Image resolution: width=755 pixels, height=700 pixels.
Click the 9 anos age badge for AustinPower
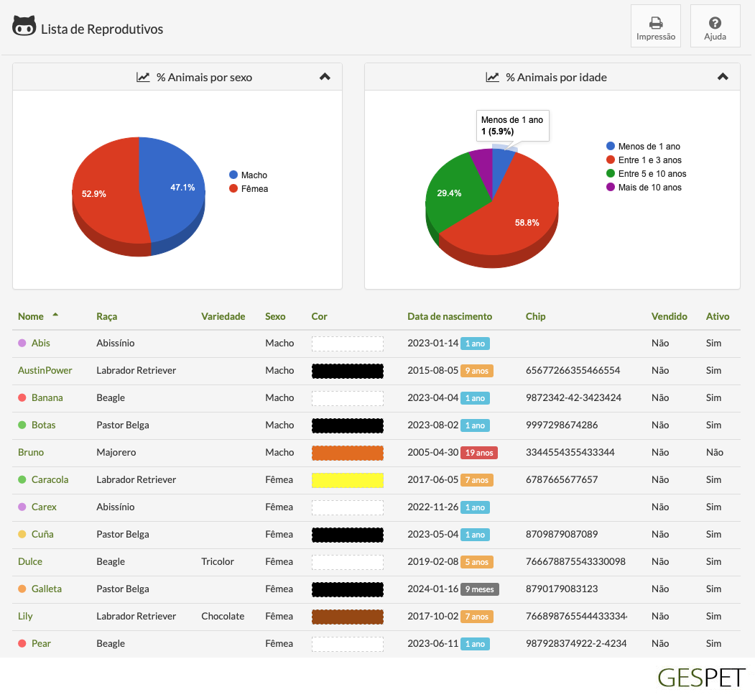click(x=477, y=371)
